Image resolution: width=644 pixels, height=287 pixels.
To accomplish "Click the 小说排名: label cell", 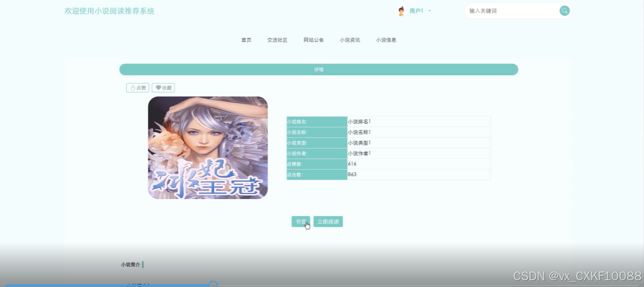I will 317,122.
